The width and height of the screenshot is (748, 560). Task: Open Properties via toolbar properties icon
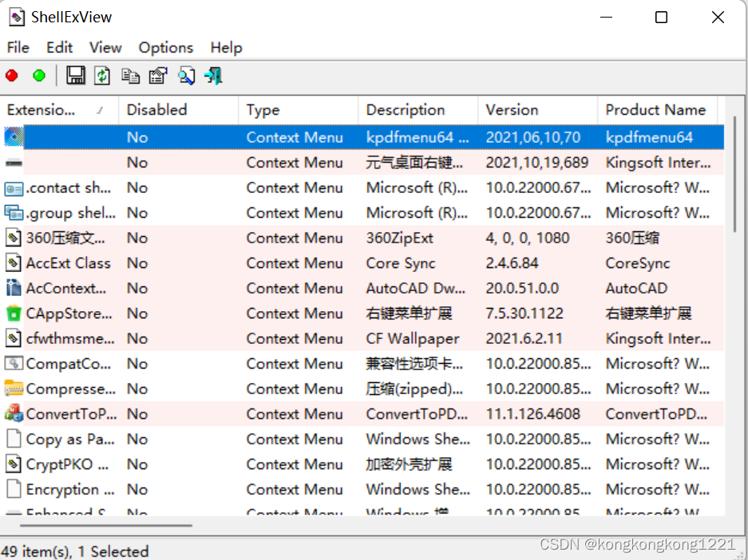pyautogui.click(x=158, y=76)
